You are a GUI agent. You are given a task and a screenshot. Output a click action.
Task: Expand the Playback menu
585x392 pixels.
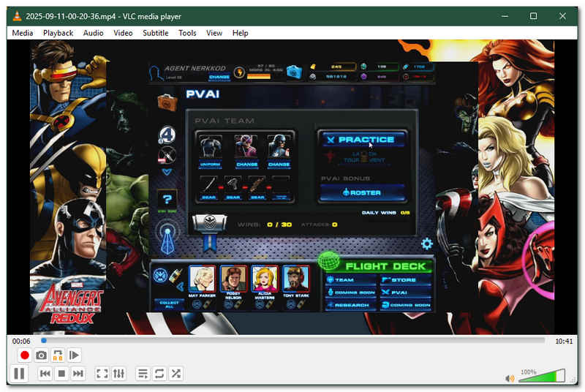click(58, 33)
